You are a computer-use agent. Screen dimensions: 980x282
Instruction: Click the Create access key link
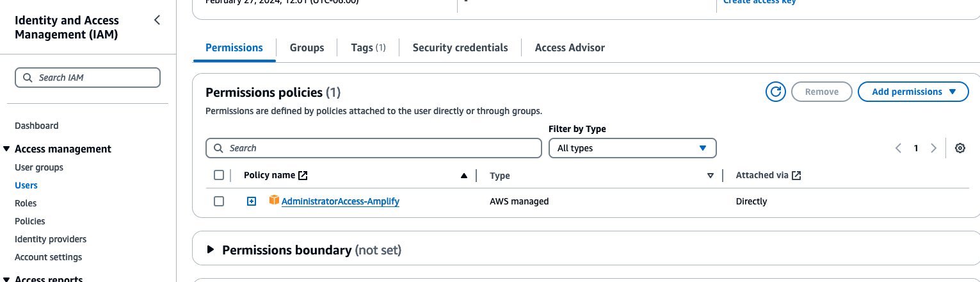(x=760, y=2)
